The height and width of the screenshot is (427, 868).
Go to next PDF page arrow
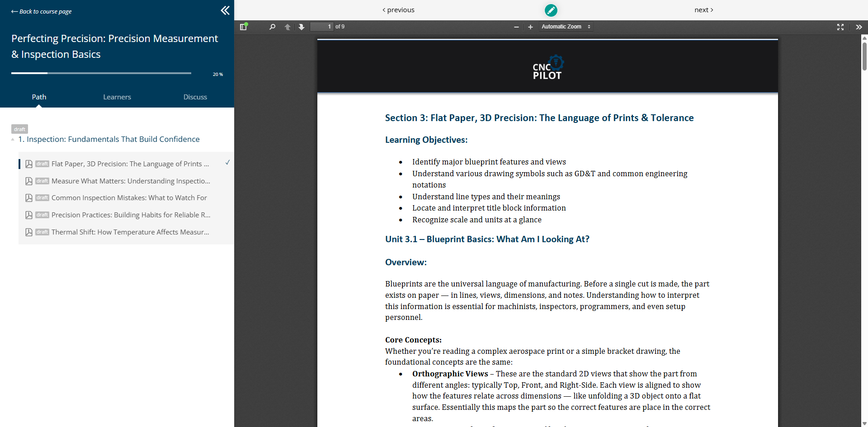pos(302,27)
